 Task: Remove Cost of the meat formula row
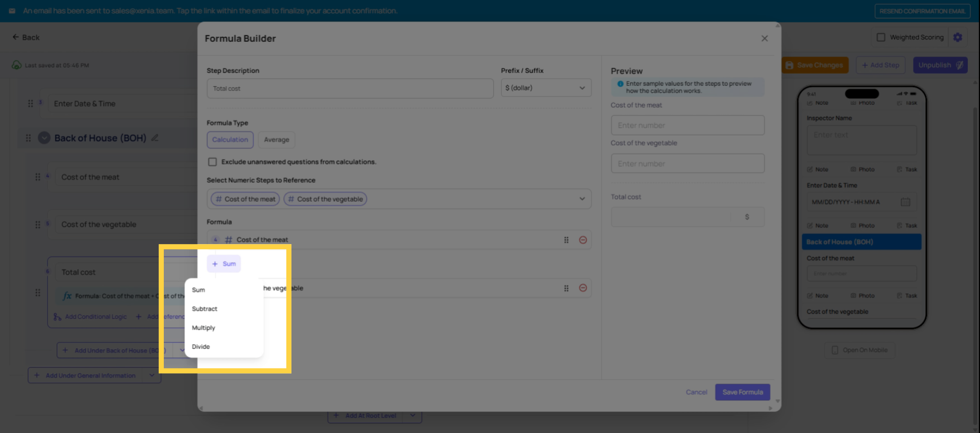(583, 240)
